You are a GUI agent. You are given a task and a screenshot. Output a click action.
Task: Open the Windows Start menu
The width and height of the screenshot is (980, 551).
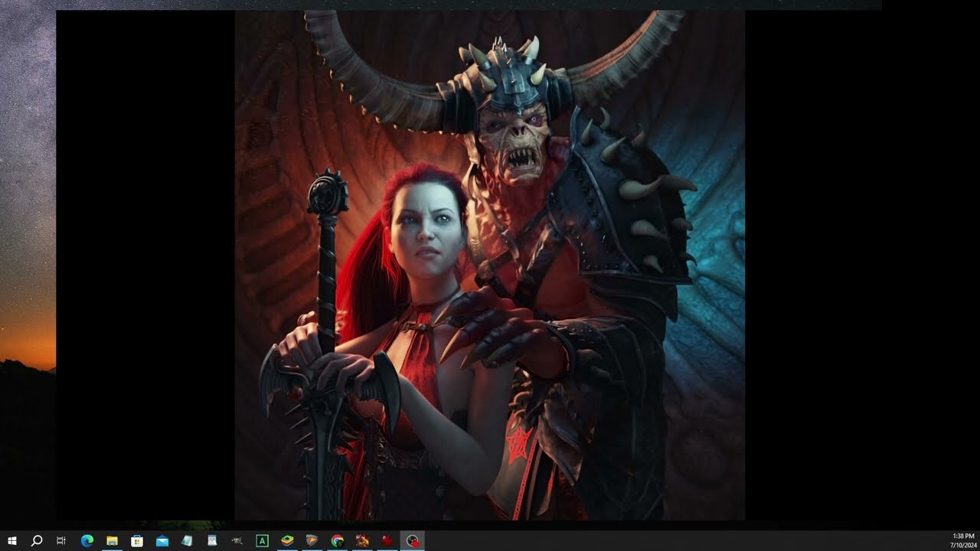tap(12, 541)
